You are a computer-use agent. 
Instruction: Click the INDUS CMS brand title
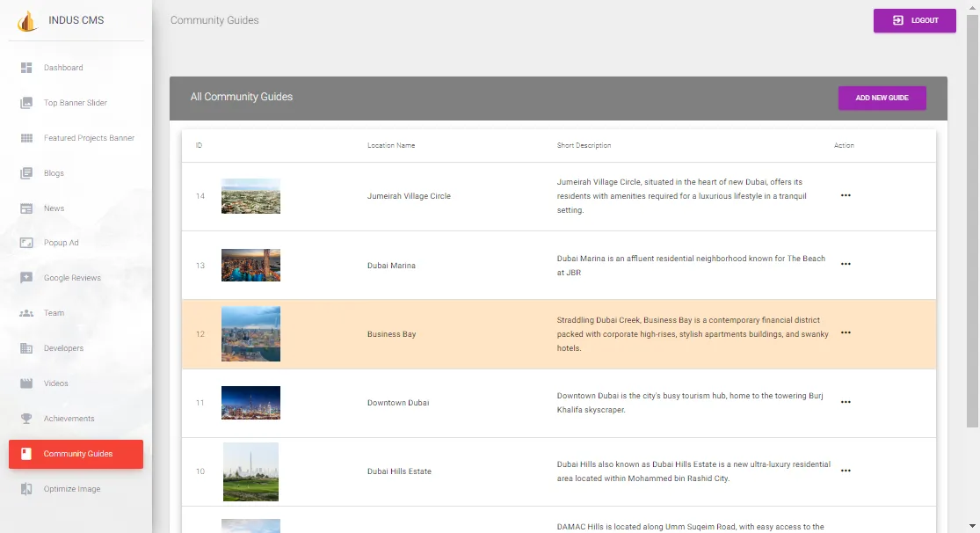76,20
